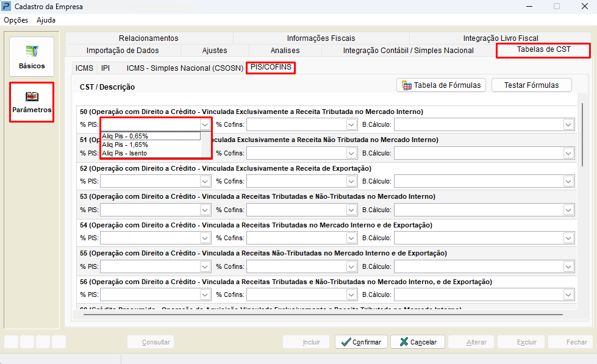Close the Cadastro da Empresa window

585,6
